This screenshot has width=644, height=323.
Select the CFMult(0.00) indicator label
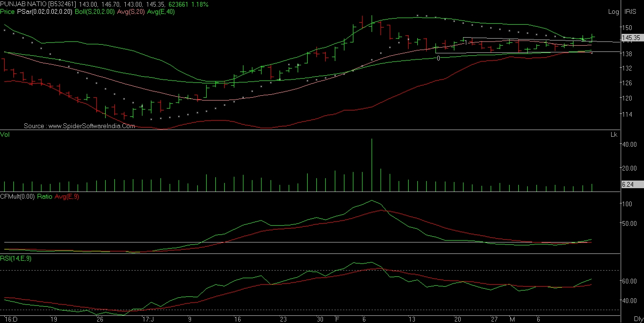(18, 197)
